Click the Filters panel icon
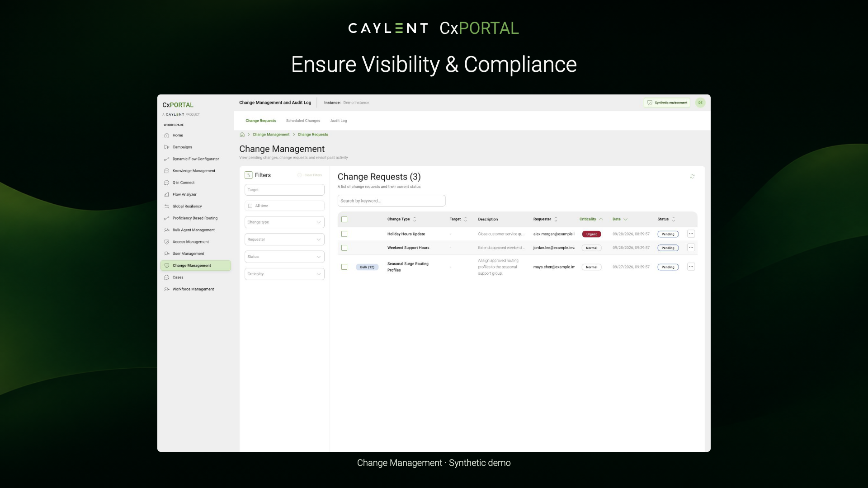868x488 pixels. click(249, 175)
